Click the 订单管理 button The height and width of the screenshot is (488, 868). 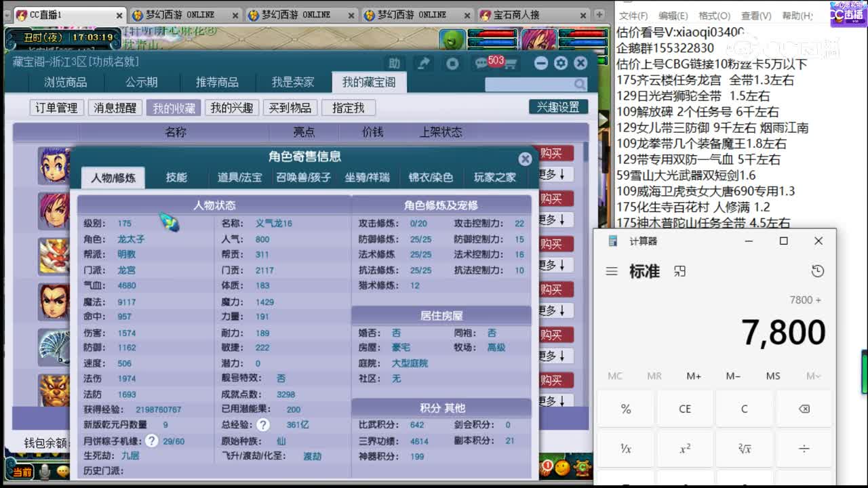coord(55,106)
